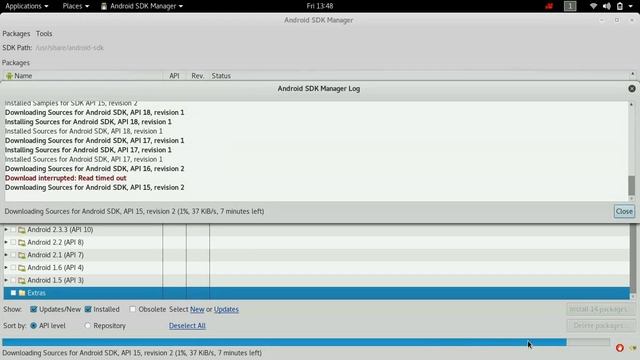This screenshot has height=360, width=640.
Task: Sort by the Status column header
Action: click(221, 76)
